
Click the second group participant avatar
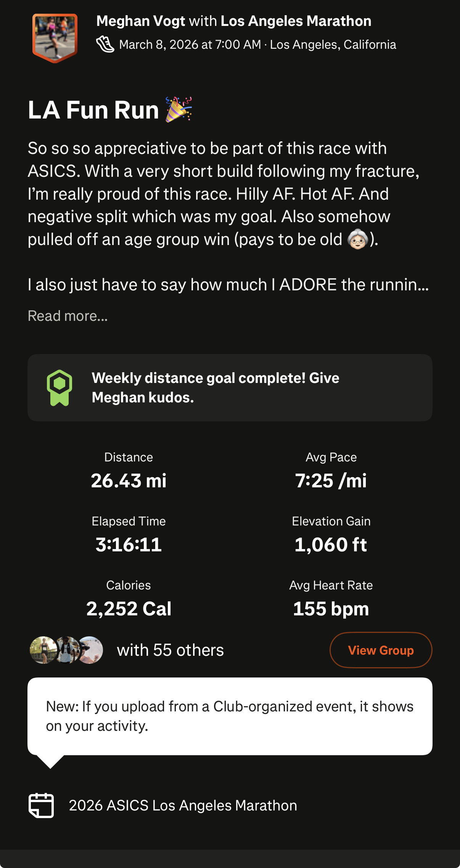pos(67,650)
